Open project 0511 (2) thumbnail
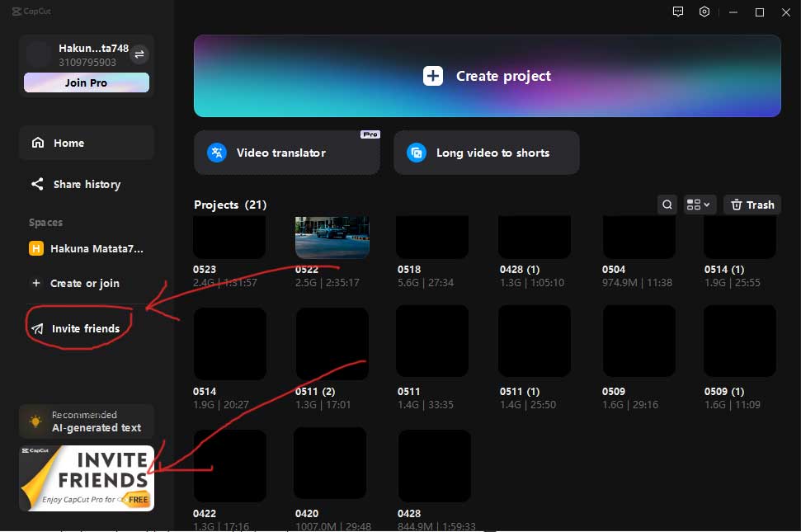The height and width of the screenshot is (532, 801). [x=332, y=343]
